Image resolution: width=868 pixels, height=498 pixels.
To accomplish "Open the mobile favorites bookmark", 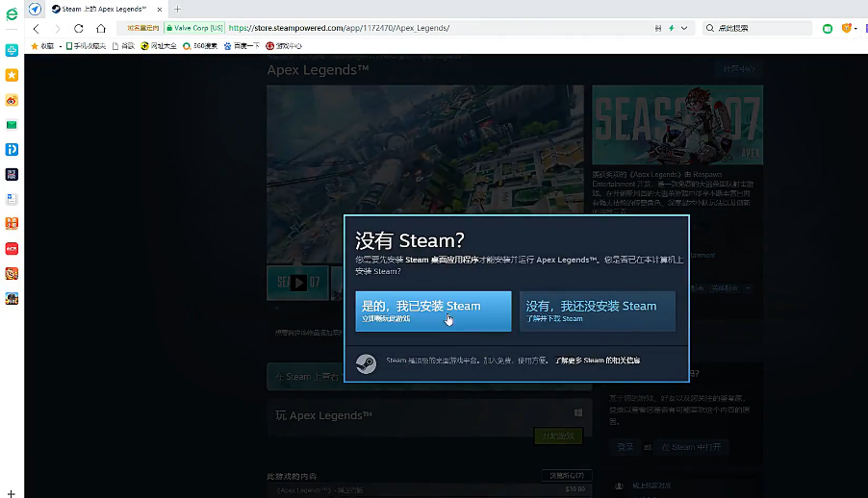I will coord(86,46).
